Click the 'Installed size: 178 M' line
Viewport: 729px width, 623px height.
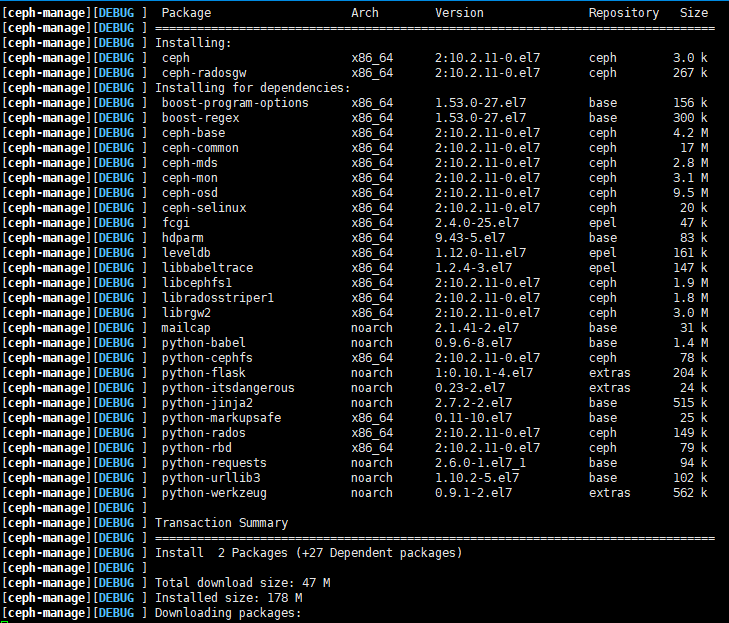[228, 598]
